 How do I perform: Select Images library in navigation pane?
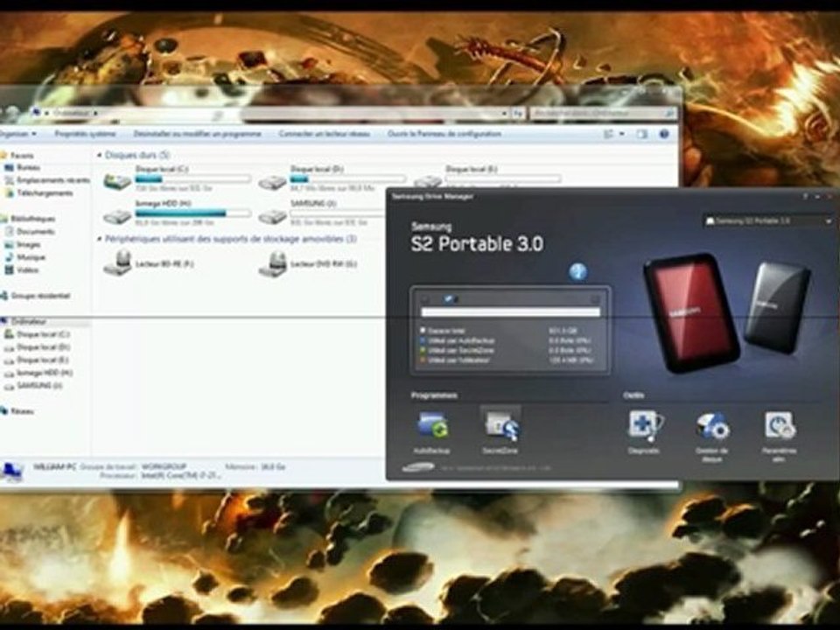point(23,244)
